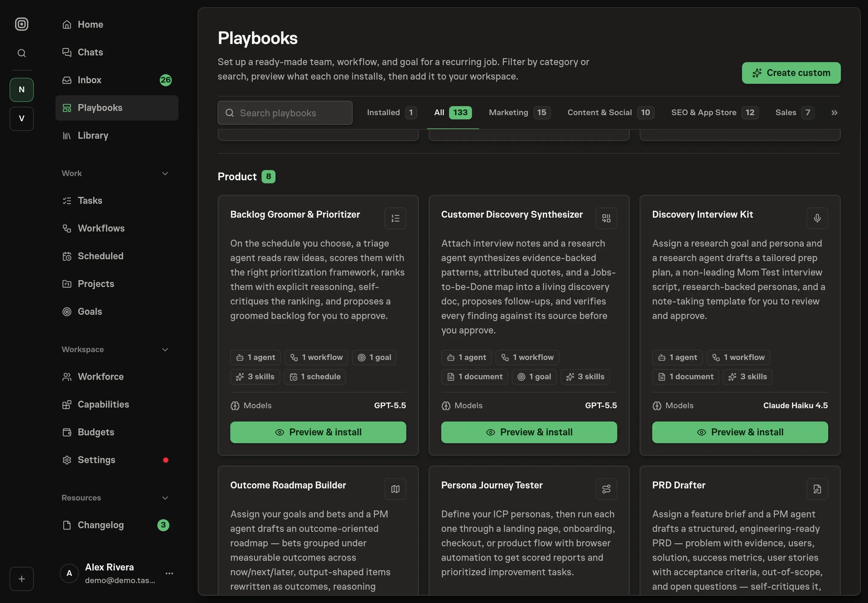Go to Projects
The height and width of the screenshot is (603, 868).
click(x=117, y=284)
